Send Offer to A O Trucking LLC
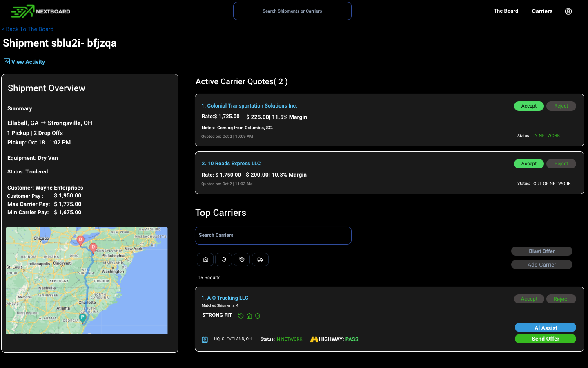 tap(546, 339)
